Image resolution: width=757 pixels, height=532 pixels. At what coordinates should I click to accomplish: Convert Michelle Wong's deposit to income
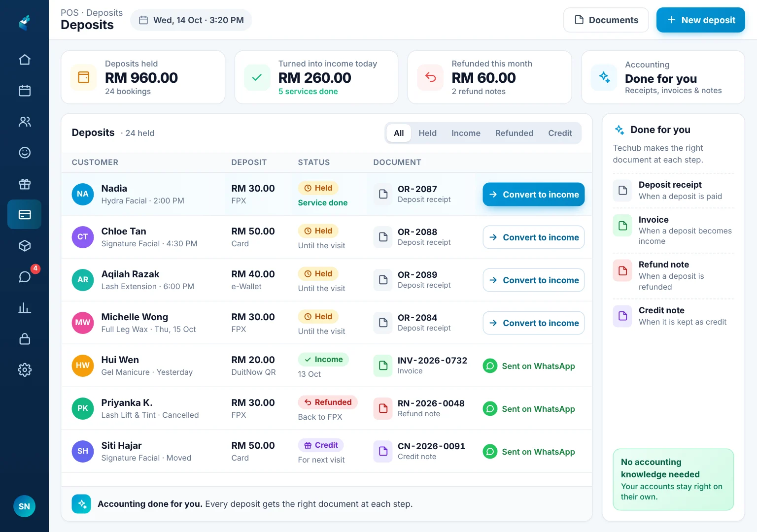coord(534,323)
